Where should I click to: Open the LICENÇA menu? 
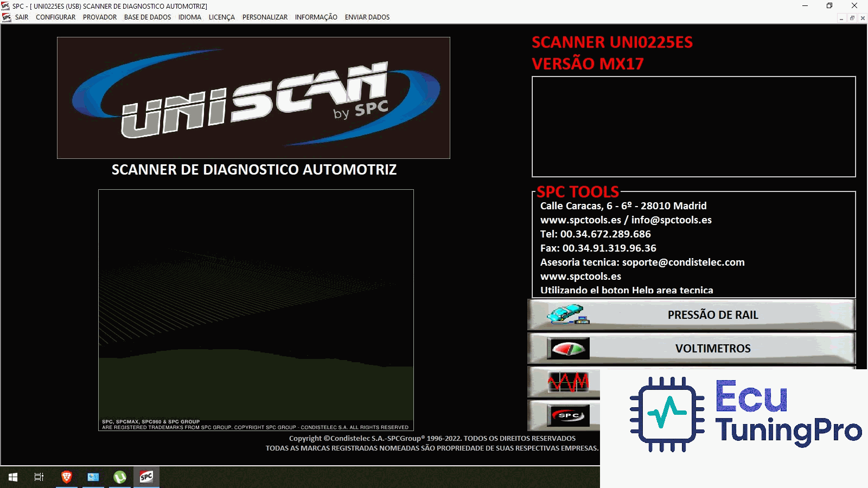click(221, 17)
